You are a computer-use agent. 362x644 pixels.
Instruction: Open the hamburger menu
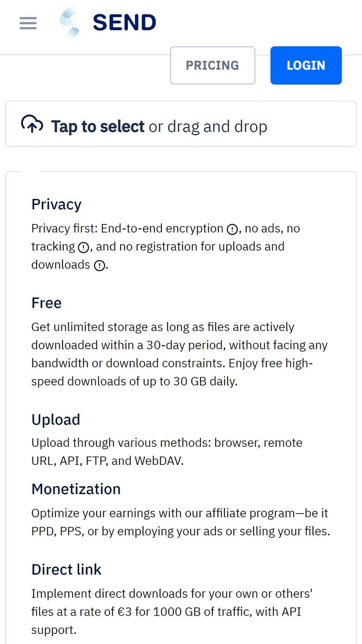click(28, 23)
